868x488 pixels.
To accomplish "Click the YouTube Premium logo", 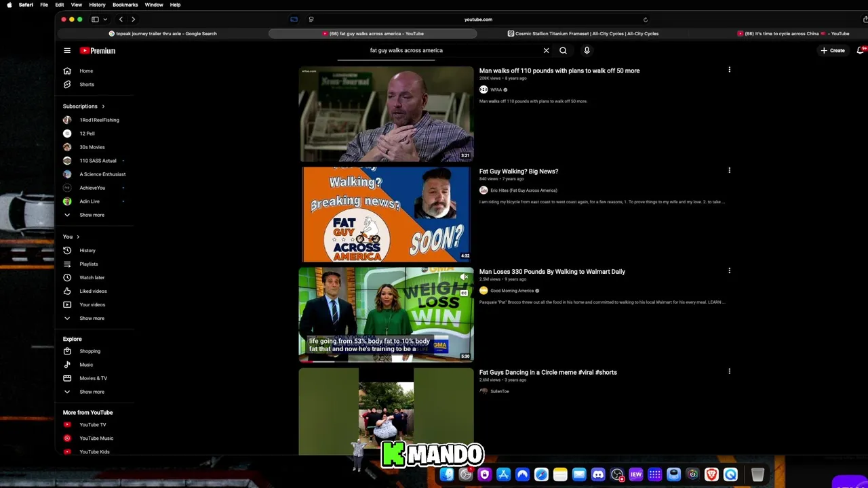I will 98,50.
